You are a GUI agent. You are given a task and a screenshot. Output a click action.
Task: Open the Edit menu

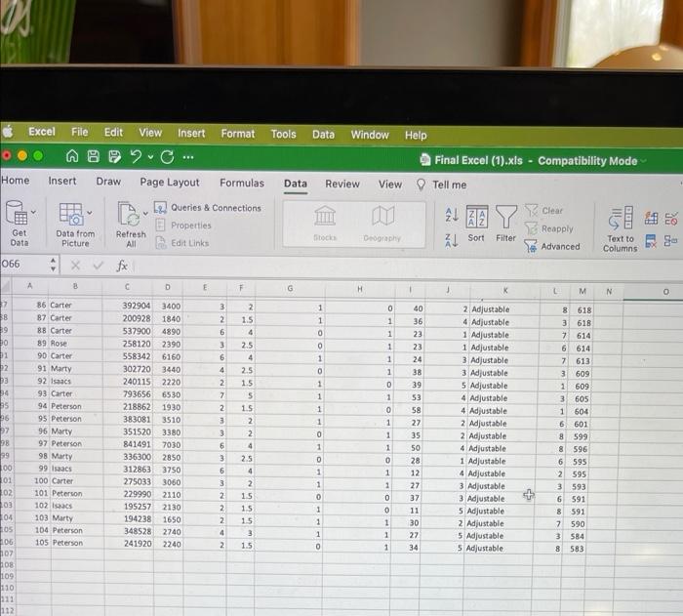click(113, 133)
